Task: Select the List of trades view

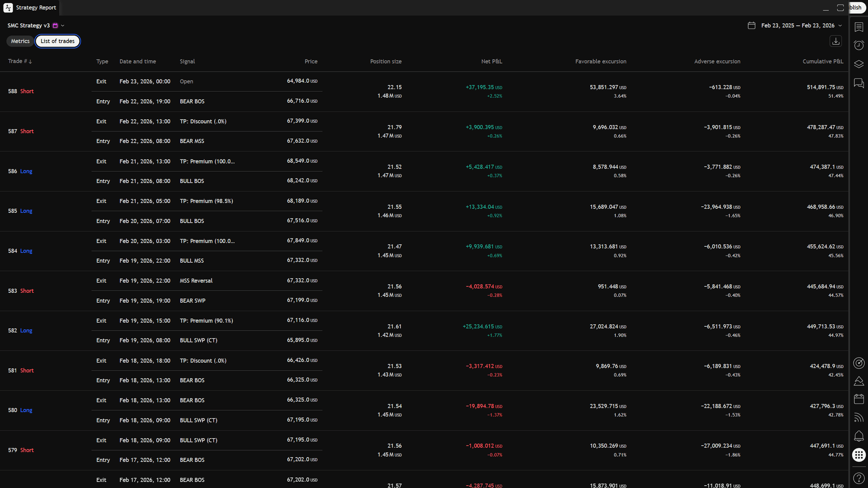Action: click(57, 41)
